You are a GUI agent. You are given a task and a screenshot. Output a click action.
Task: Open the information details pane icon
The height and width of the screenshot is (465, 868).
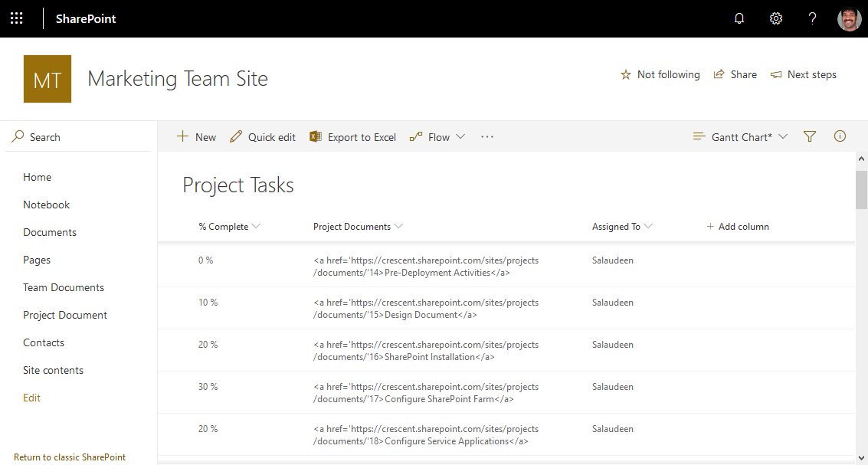pyautogui.click(x=840, y=136)
